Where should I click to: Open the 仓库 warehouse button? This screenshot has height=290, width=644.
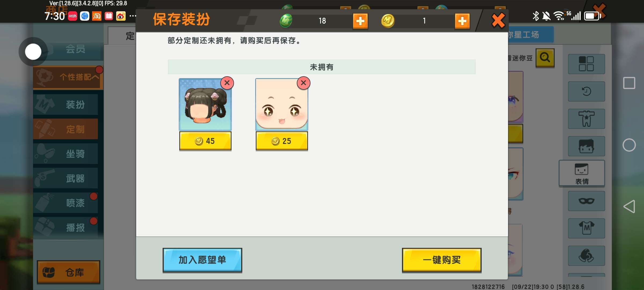point(68,272)
